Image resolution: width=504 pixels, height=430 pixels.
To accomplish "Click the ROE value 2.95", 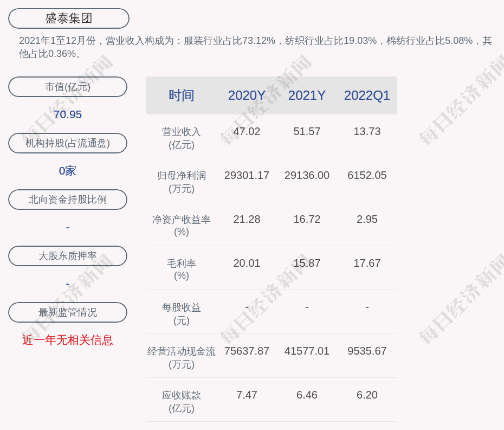I will (367, 220).
